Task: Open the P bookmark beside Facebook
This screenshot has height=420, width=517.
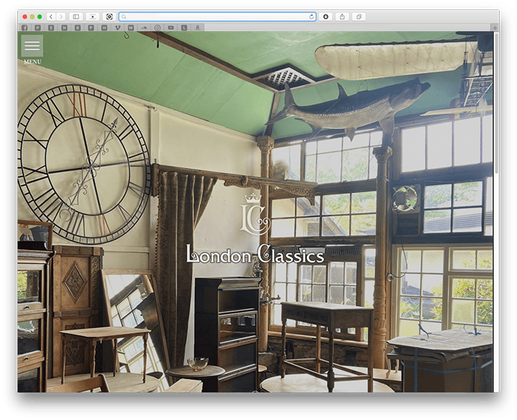Action: pos(38,28)
